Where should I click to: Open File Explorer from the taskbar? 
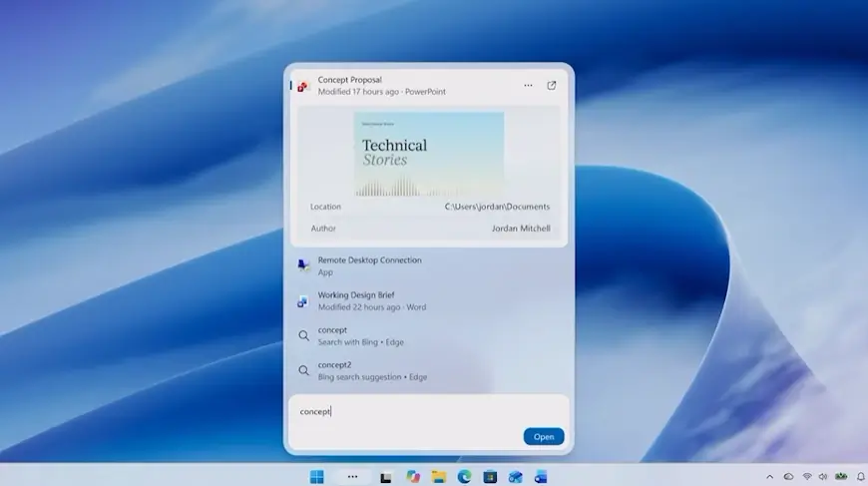[439, 477]
